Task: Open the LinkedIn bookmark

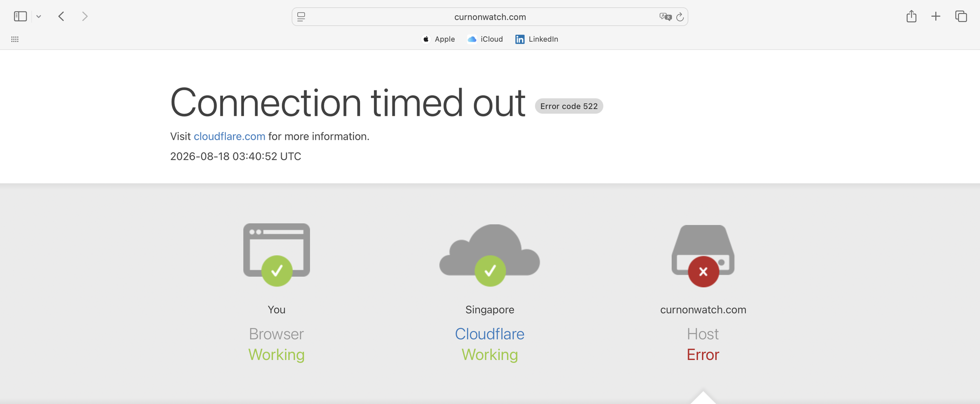Action: (x=537, y=39)
